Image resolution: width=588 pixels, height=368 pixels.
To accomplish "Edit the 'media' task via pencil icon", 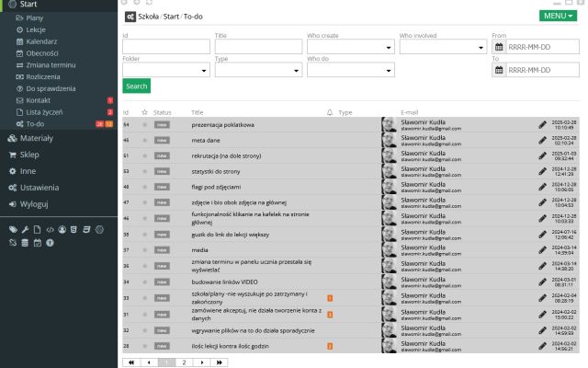I will [542, 250].
